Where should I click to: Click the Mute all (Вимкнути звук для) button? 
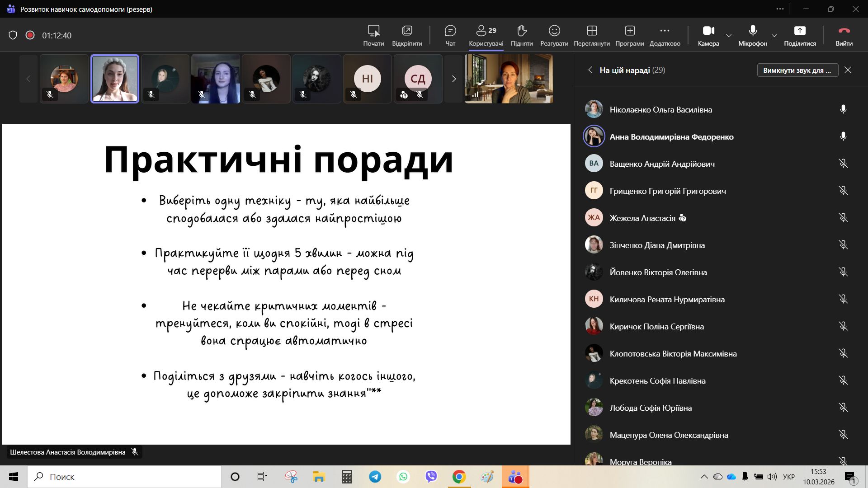coord(797,70)
